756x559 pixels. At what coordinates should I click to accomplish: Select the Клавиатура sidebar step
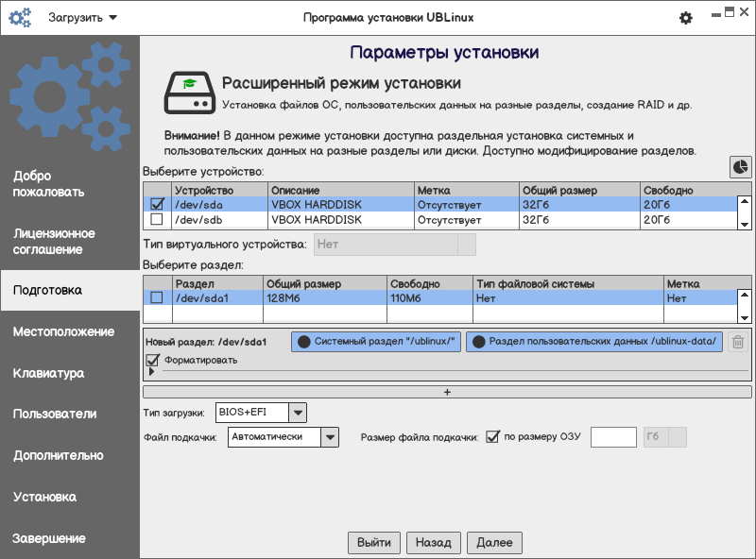(49, 373)
